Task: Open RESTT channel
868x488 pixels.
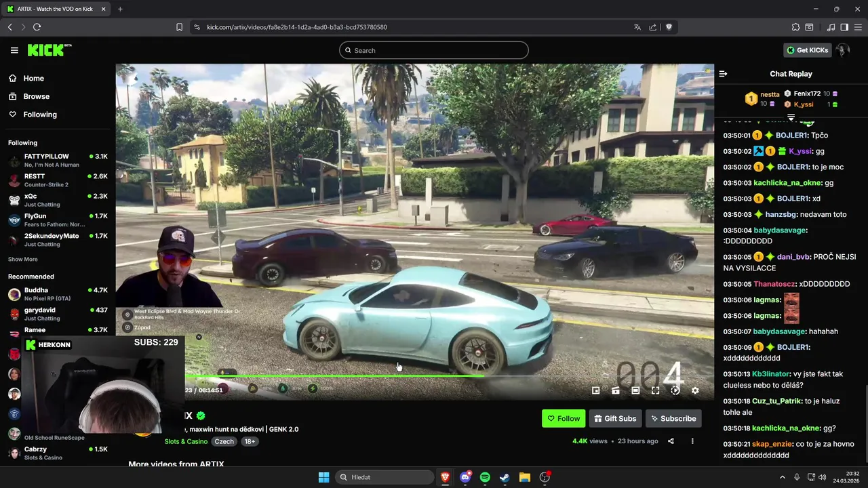Action: click(58, 180)
